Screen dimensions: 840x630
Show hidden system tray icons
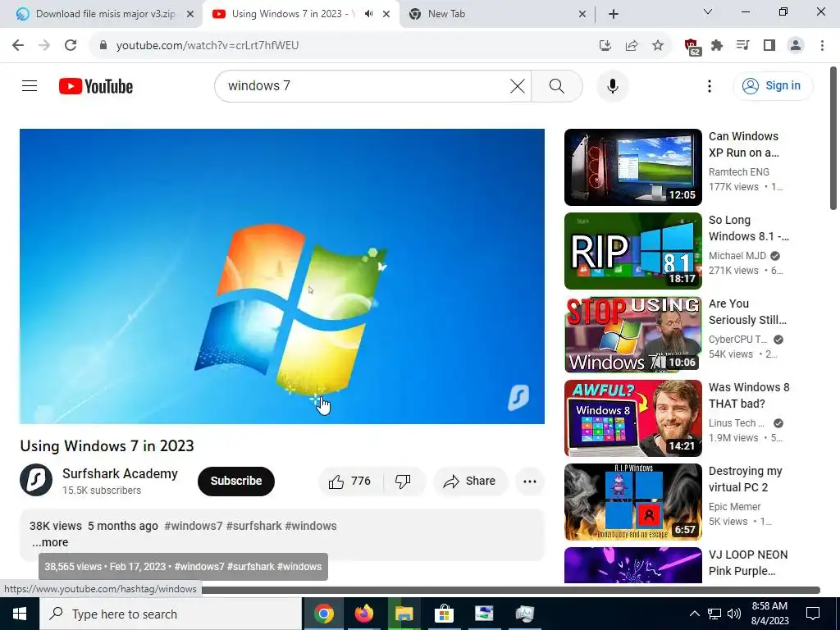tap(694, 614)
